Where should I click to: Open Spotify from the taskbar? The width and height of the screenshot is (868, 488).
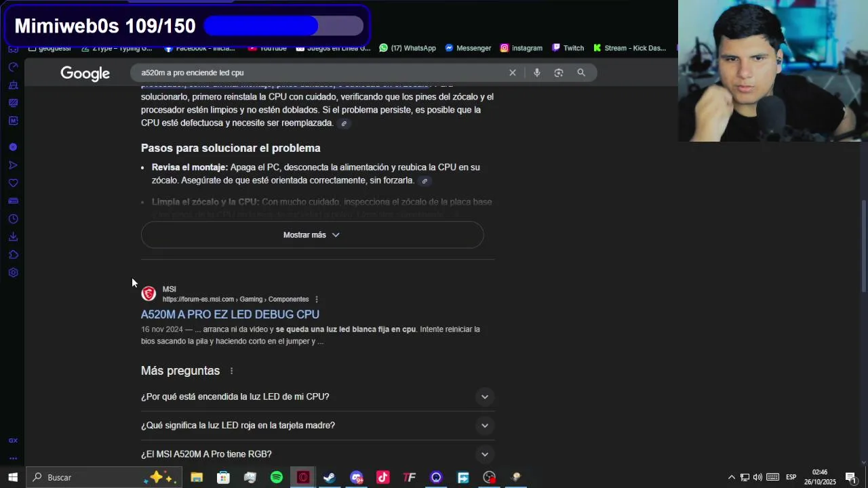(277, 477)
